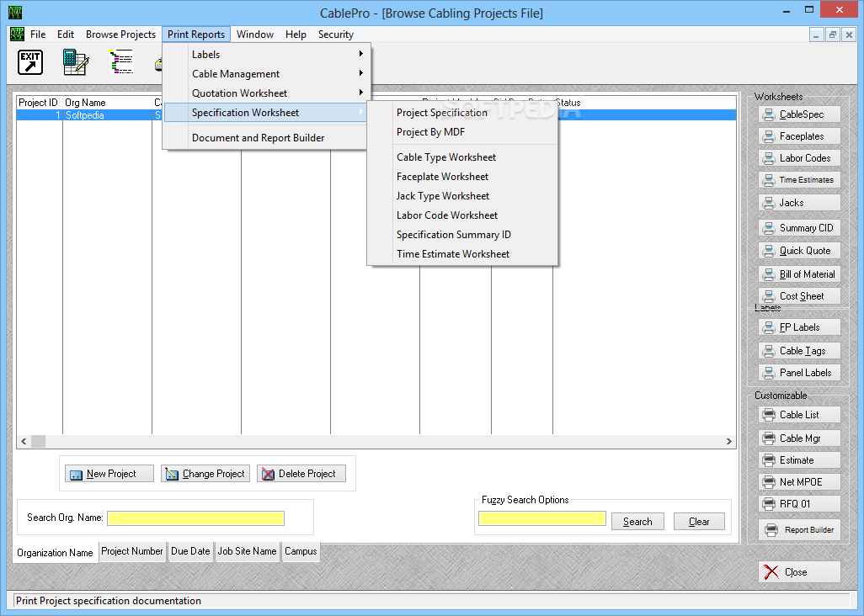The height and width of the screenshot is (616, 864).
Task: Click the FP Labels printer icon
Action: tap(769, 327)
